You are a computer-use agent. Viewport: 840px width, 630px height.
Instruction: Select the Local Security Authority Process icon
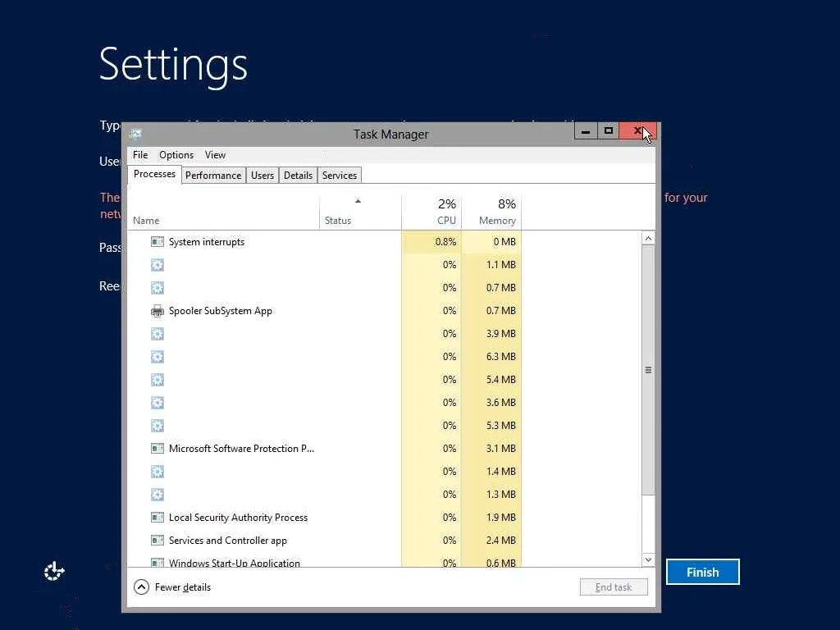click(x=157, y=518)
